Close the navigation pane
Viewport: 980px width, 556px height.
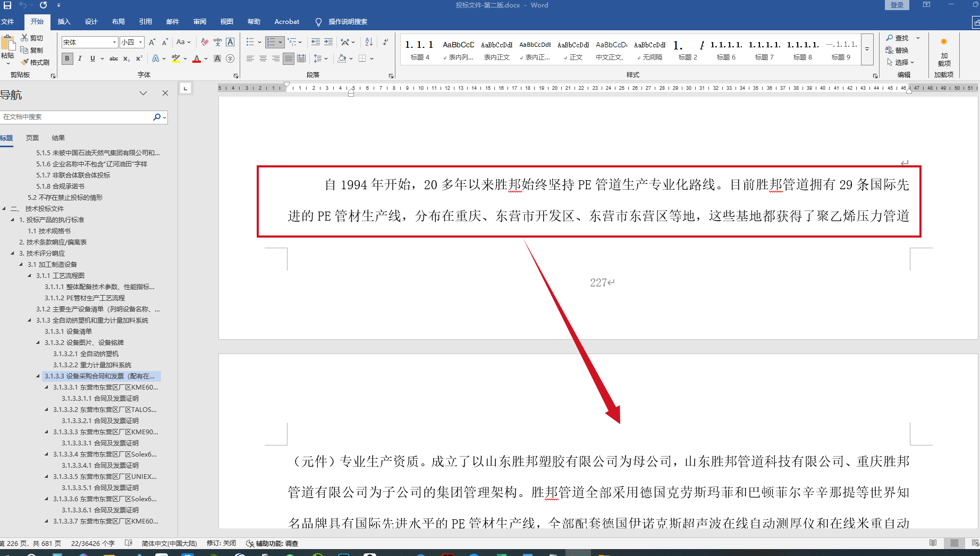[x=165, y=93]
